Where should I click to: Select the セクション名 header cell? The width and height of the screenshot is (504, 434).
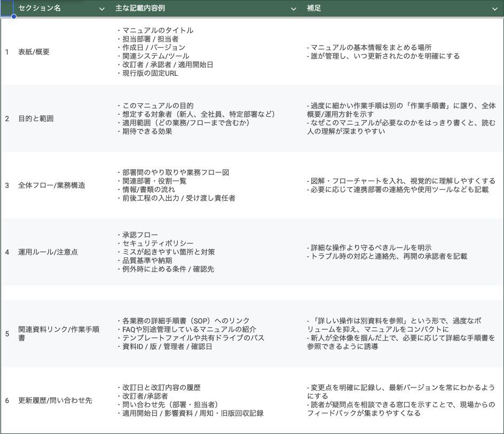coord(62,9)
